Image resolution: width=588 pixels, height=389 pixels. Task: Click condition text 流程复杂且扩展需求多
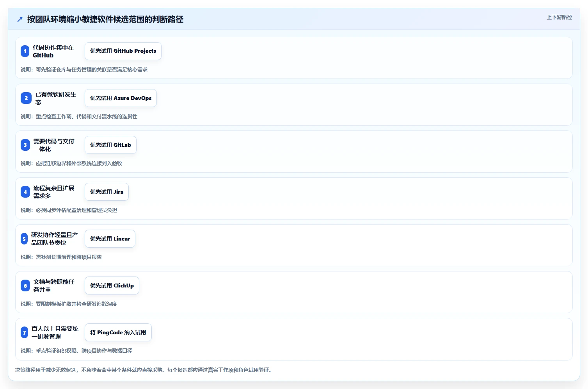(x=54, y=192)
